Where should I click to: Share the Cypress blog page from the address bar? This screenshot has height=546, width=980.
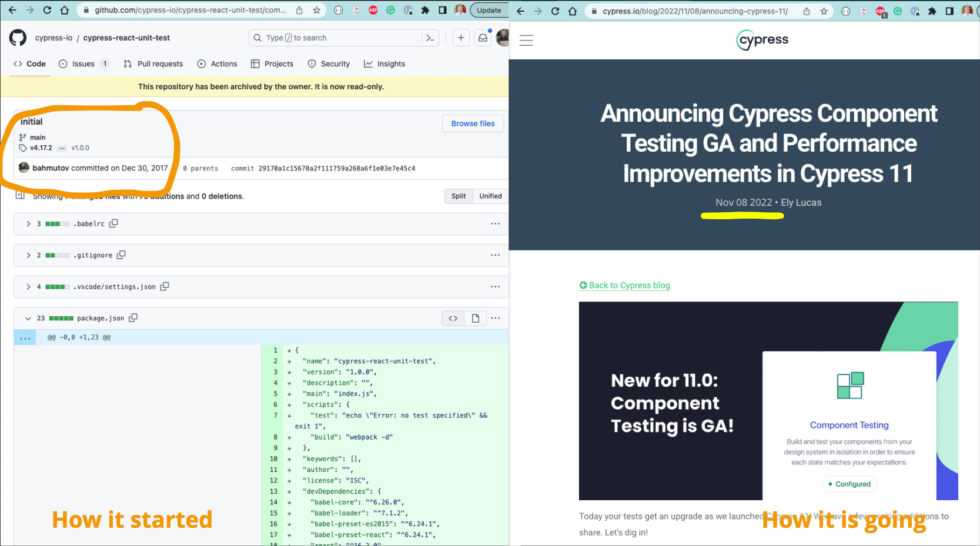(x=807, y=11)
